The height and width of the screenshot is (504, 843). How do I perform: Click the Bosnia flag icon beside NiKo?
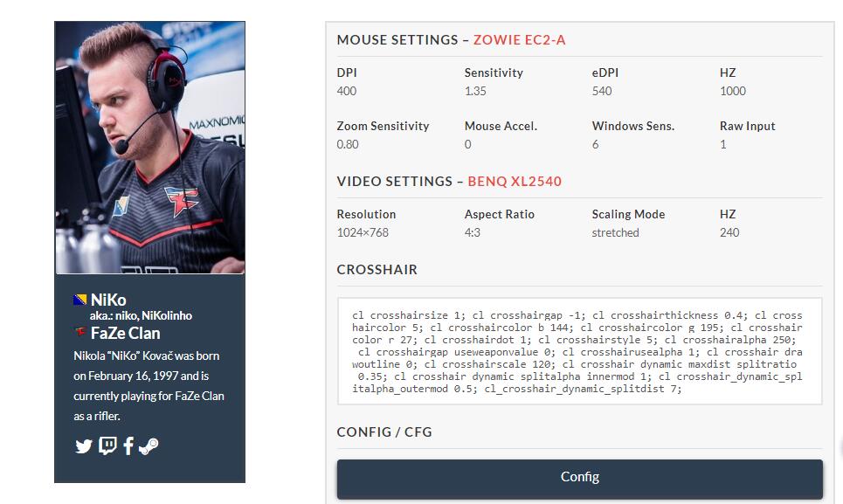pyautogui.click(x=80, y=300)
